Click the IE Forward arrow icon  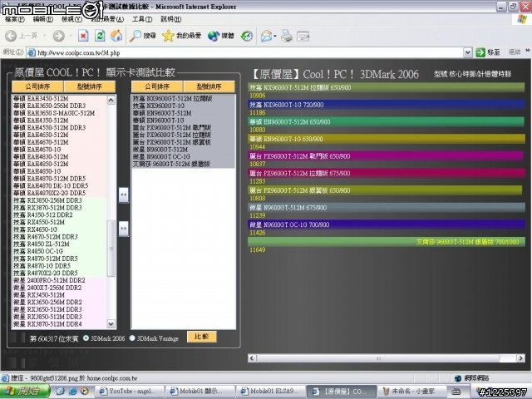(x=59, y=36)
